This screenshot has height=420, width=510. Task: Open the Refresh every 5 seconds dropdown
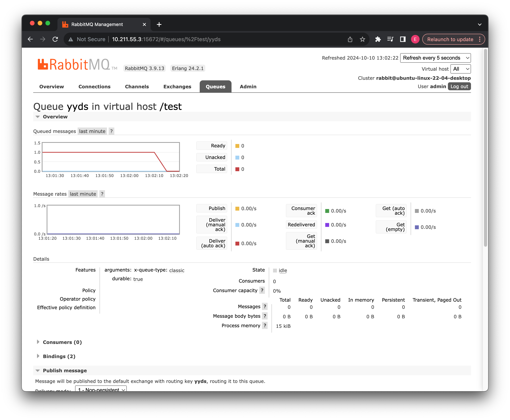[435, 58]
